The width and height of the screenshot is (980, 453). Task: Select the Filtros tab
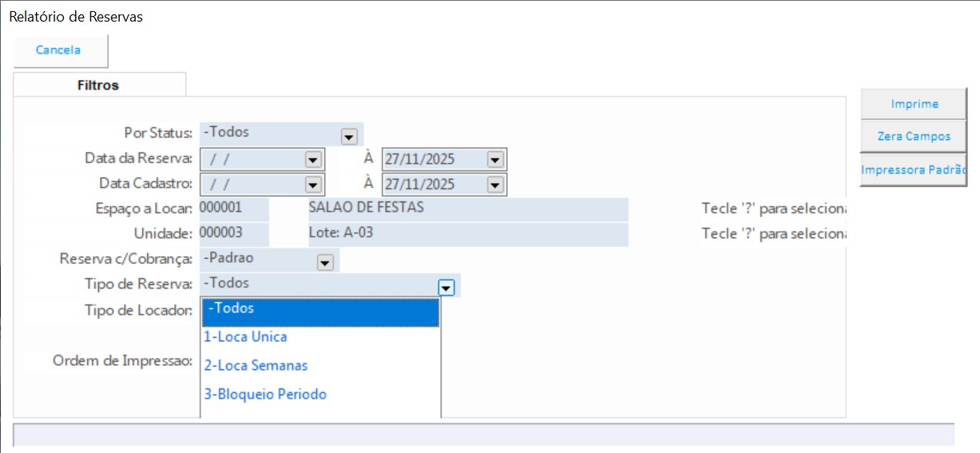click(98, 85)
